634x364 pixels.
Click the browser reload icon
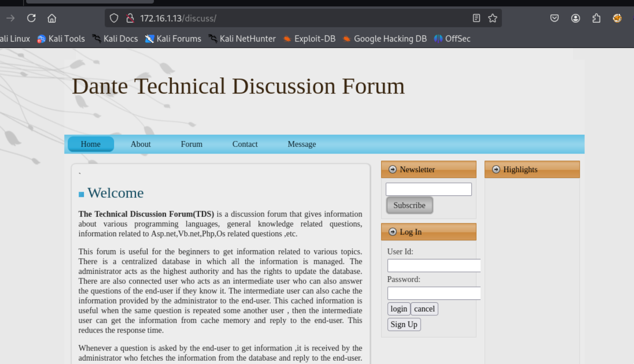[31, 18]
